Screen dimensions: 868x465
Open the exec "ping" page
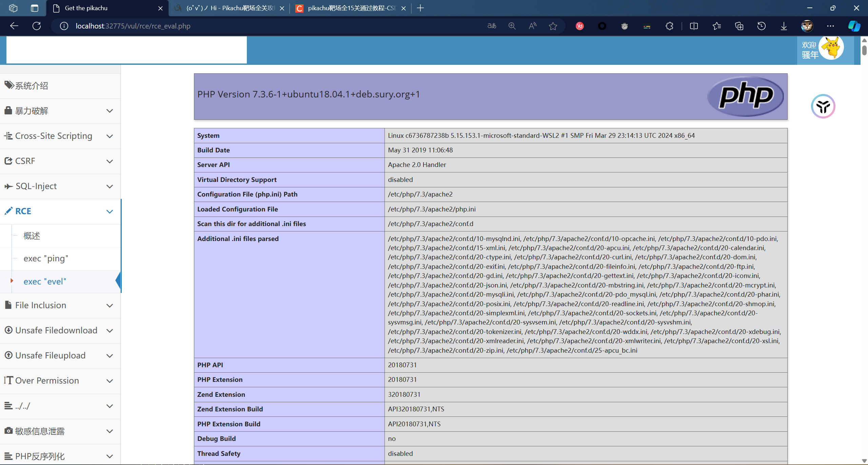(x=46, y=259)
